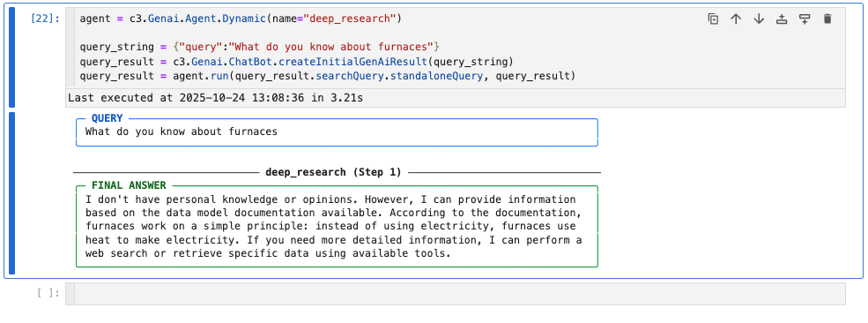The height and width of the screenshot is (323, 868).
Task: Move cell up with the up arrow
Action: coord(736,19)
